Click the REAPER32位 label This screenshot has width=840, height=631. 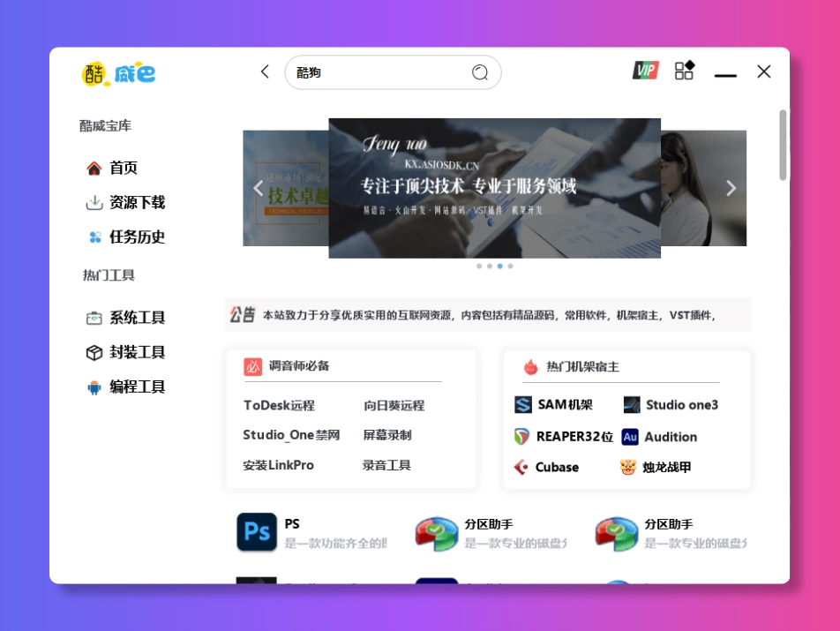[574, 437]
